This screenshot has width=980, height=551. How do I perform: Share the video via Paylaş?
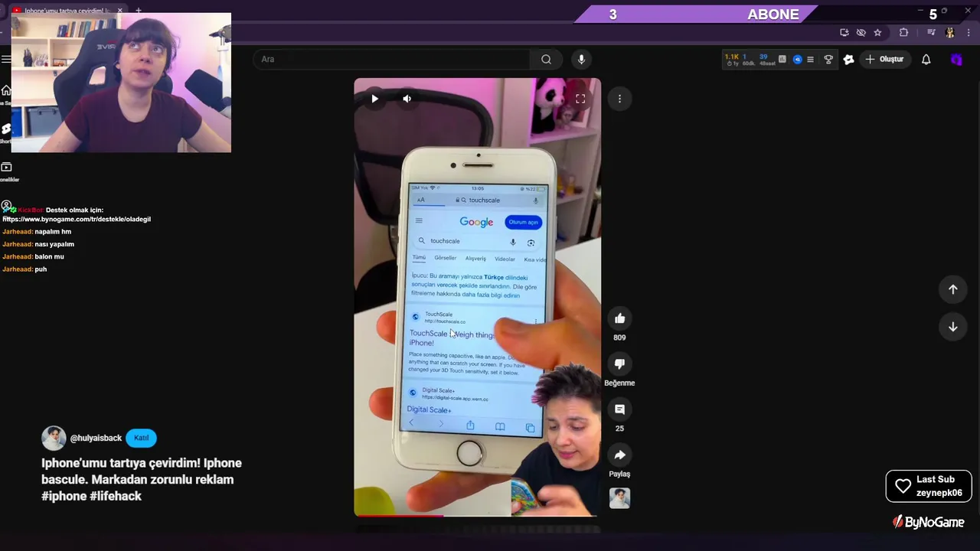[x=619, y=455]
